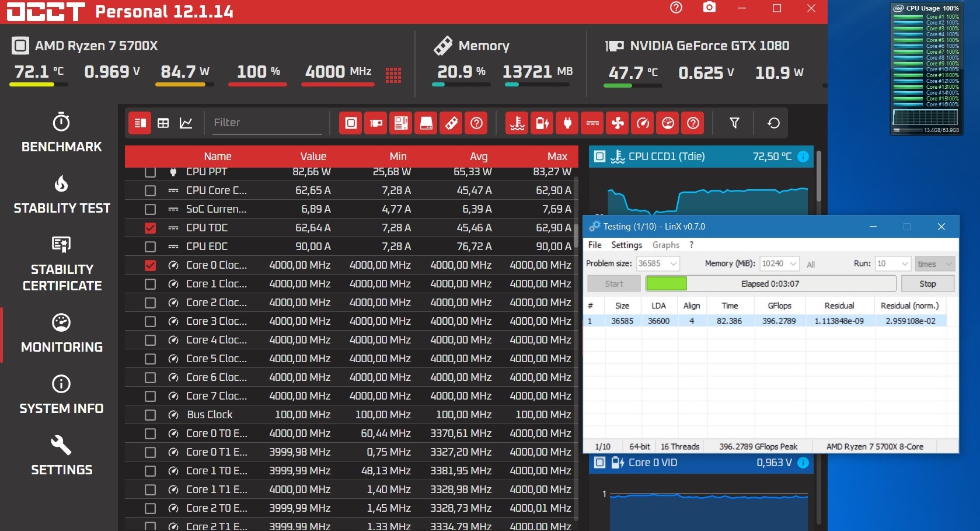Toggle the Core 0 VID graph checkbox
980x531 pixels.
pyautogui.click(x=599, y=463)
